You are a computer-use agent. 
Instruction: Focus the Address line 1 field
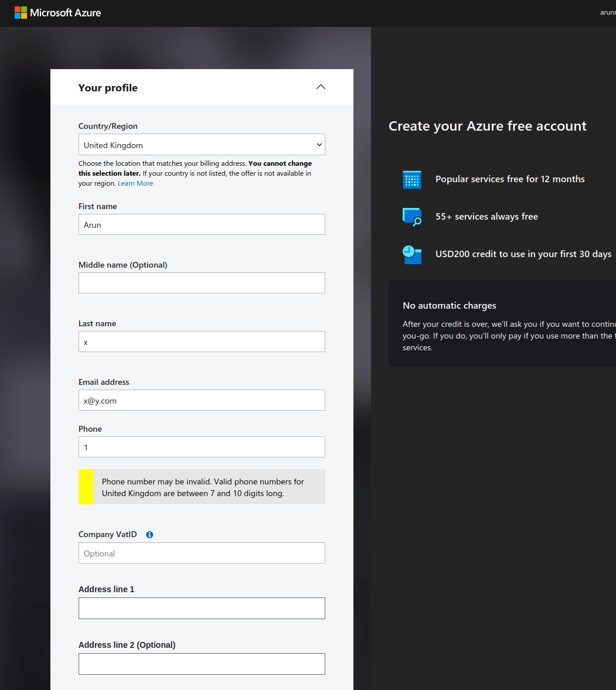click(x=202, y=608)
